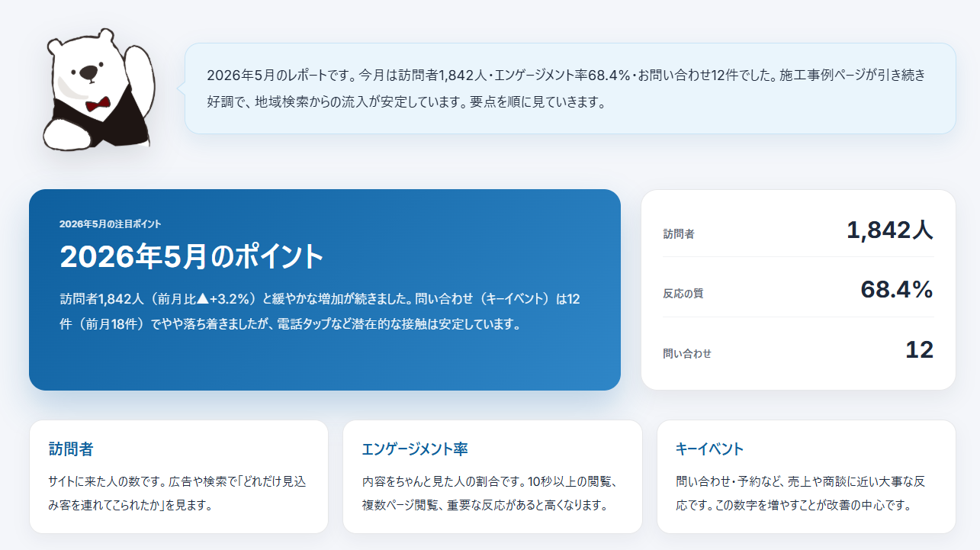Click the description starting 内容をちゃんと見た人の割合
The height and width of the screenshot is (550, 980).
[492, 494]
